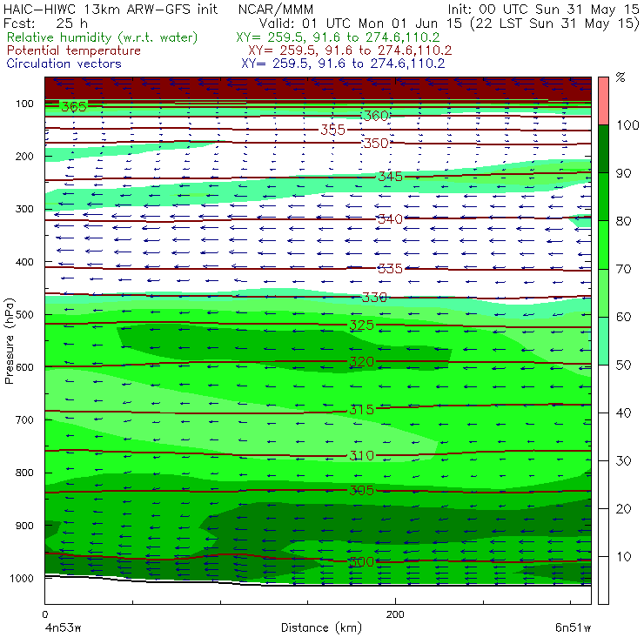The image size is (644, 644).
Task: Click the 'Valid: 01 UTC Mon 01 Jun 15' text
Action: click(x=361, y=23)
